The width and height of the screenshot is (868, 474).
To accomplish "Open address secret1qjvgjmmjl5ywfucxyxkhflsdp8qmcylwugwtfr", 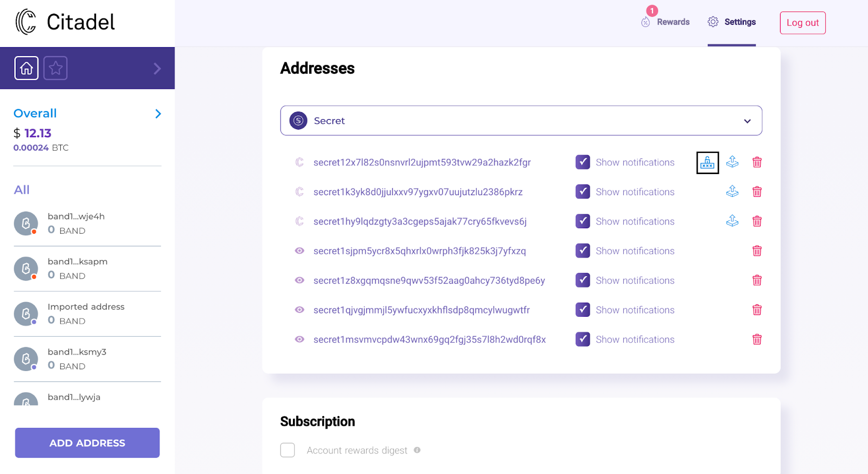I will 422,310.
